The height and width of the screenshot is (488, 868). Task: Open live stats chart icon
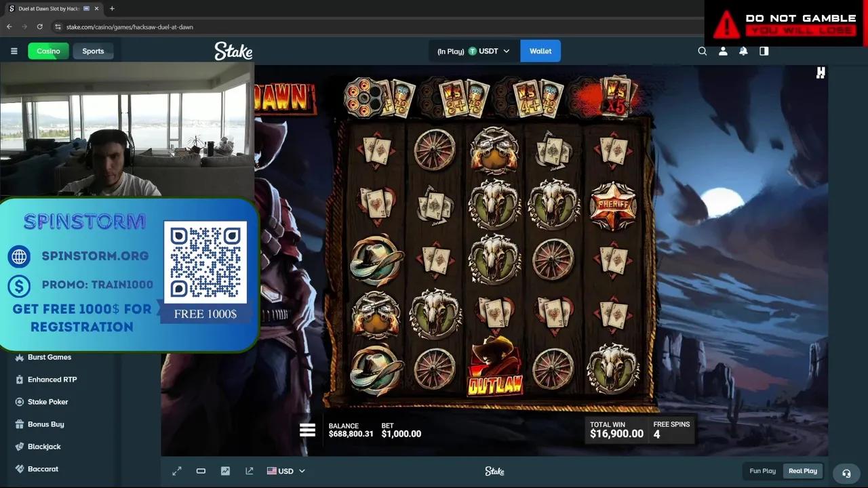[x=225, y=471]
